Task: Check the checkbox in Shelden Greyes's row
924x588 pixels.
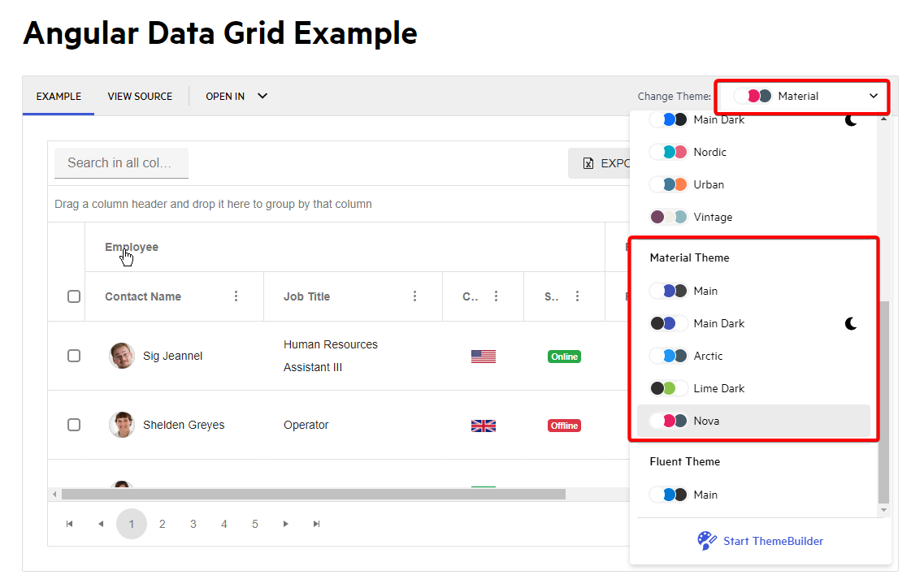Action: point(74,425)
